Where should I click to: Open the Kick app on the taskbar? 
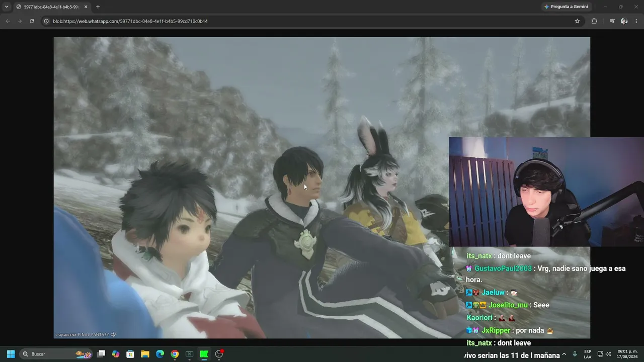[204, 354]
